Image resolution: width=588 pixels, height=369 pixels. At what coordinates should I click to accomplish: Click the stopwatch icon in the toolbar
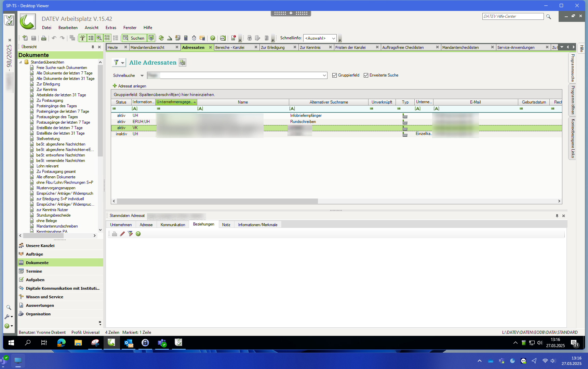(x=194, y=38)
